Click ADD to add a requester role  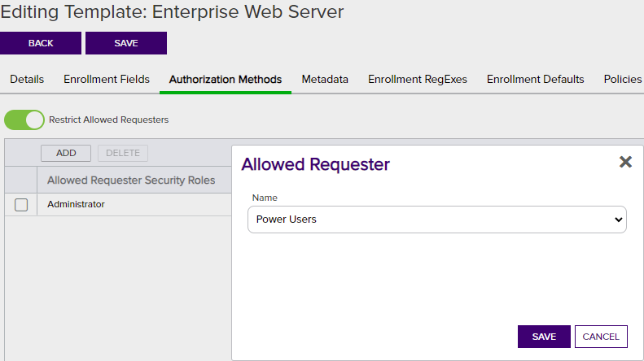click(66, 153)
